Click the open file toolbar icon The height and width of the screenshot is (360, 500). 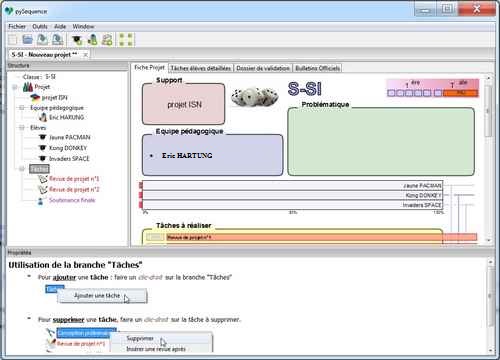27,40
